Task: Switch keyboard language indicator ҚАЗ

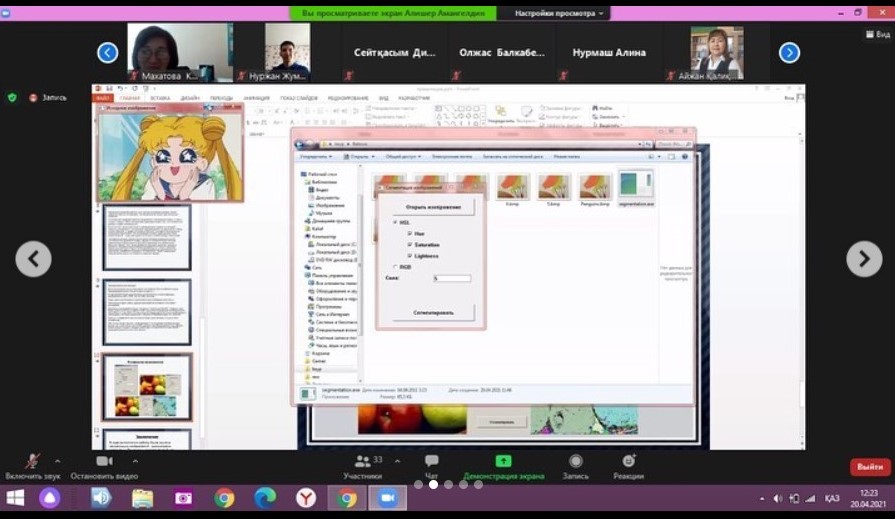Action: (x=832, y=498)
